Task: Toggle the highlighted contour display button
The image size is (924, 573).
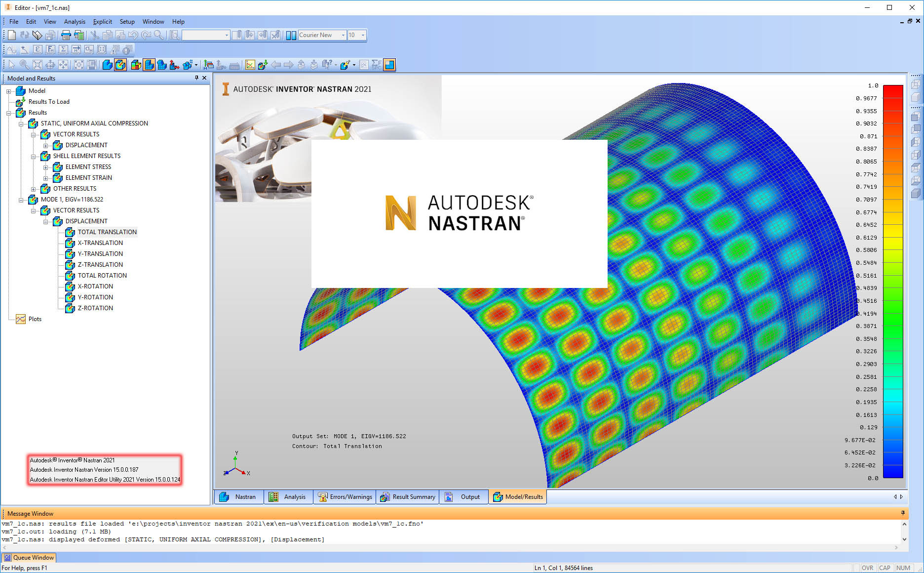Action: [x=120, y=65]
